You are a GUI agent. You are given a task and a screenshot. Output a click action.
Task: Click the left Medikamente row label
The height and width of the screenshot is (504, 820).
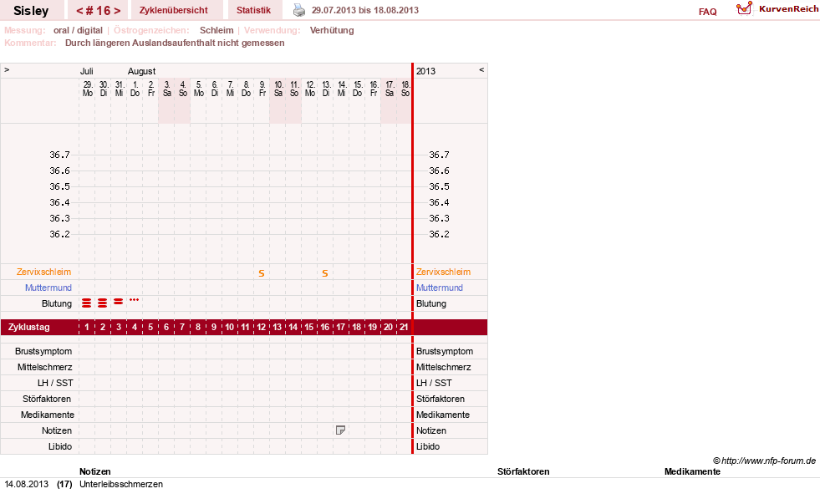point(48,415)
